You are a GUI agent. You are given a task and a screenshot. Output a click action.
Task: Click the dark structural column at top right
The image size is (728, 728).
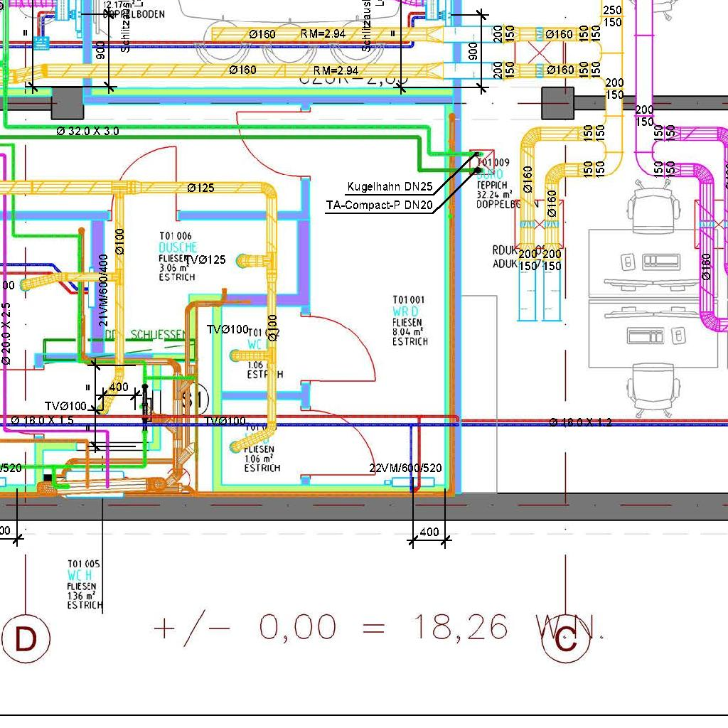(x=557, y=103)
